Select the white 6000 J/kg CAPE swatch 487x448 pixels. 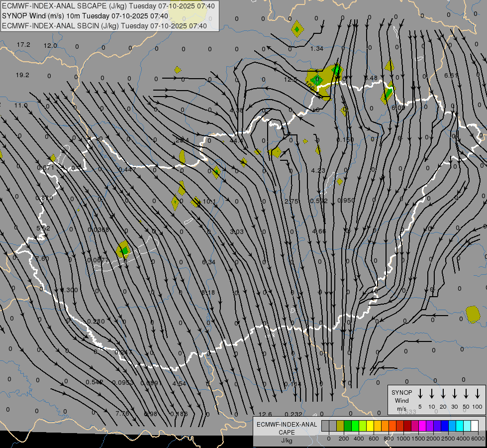click(475, 426)
